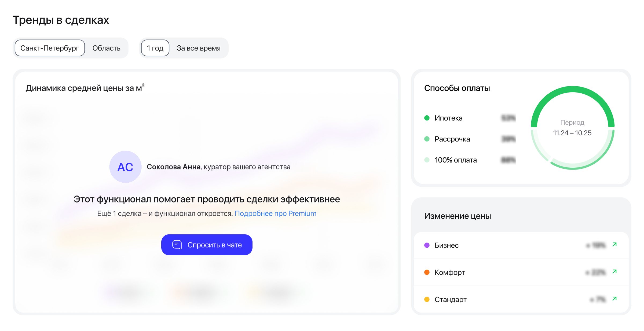Open the Подробнее про Premium link
This screenshot has height=331, width=644.
[275, 214]
